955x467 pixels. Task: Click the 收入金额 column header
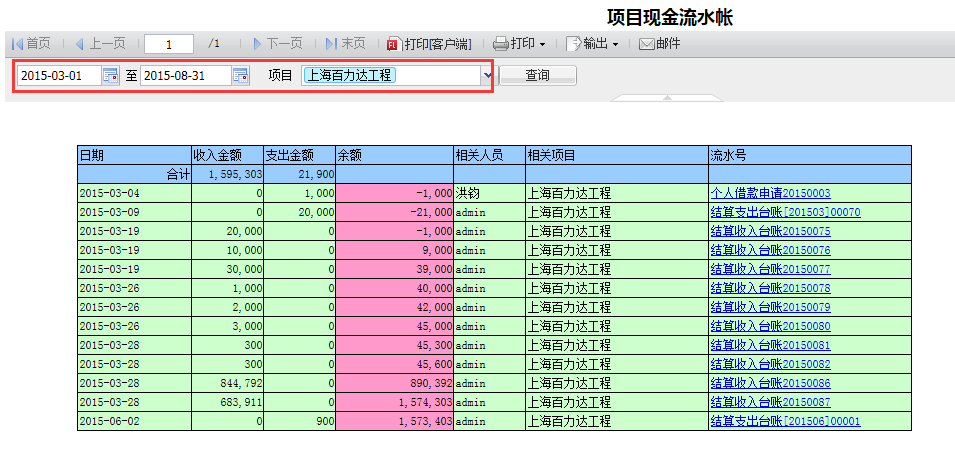[227, 155]
